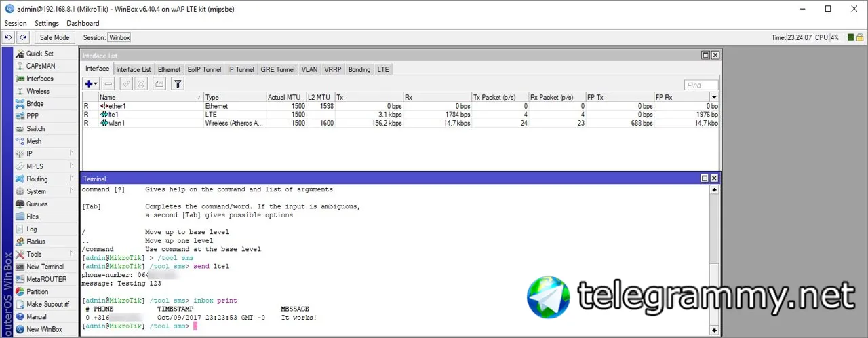Click the Comment button in Interface List
This screenshot has width=868, height=338.
coord(159,84)
